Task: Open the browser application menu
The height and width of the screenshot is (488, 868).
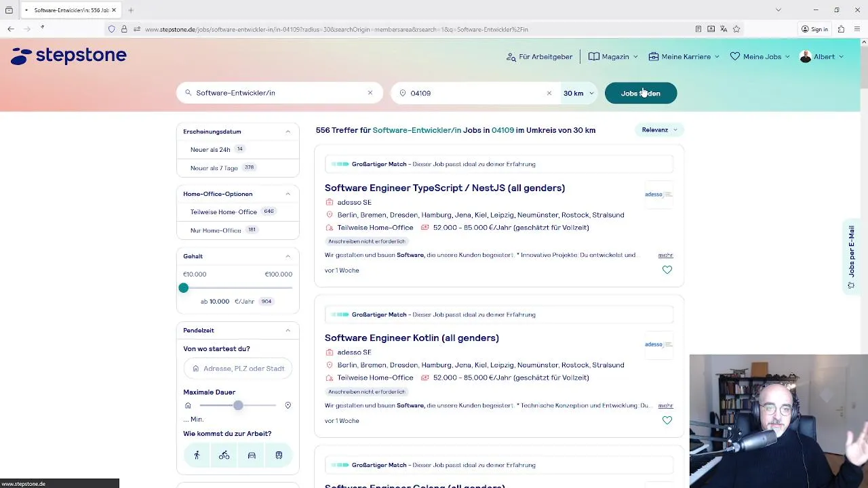Action: [857, 29]
